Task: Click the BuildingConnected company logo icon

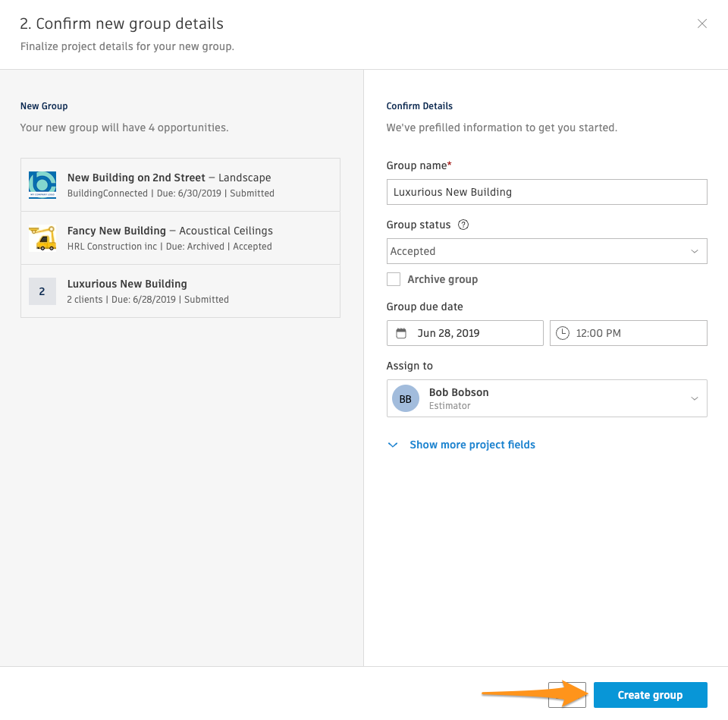Action: coord(42,184)
